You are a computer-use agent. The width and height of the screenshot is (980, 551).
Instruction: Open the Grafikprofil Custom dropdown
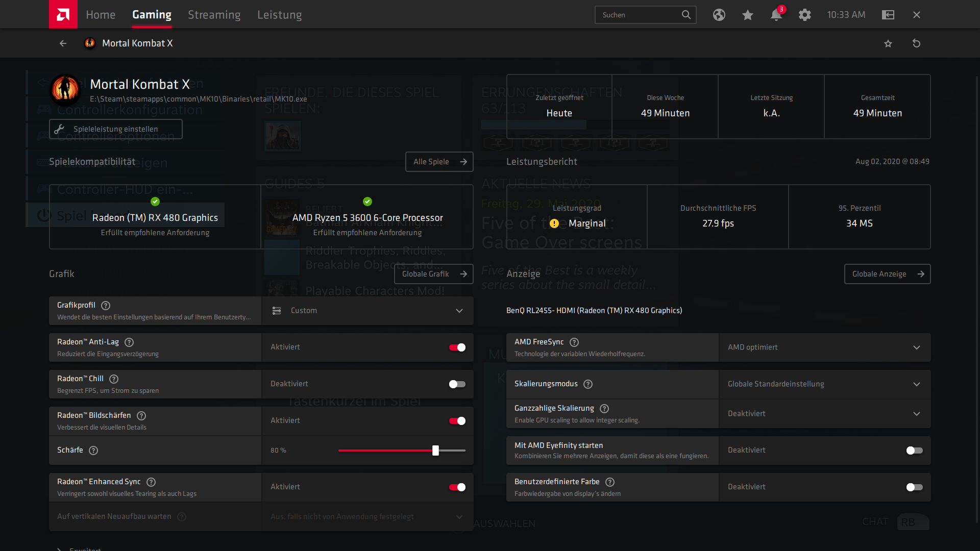[x=367, y=311]
